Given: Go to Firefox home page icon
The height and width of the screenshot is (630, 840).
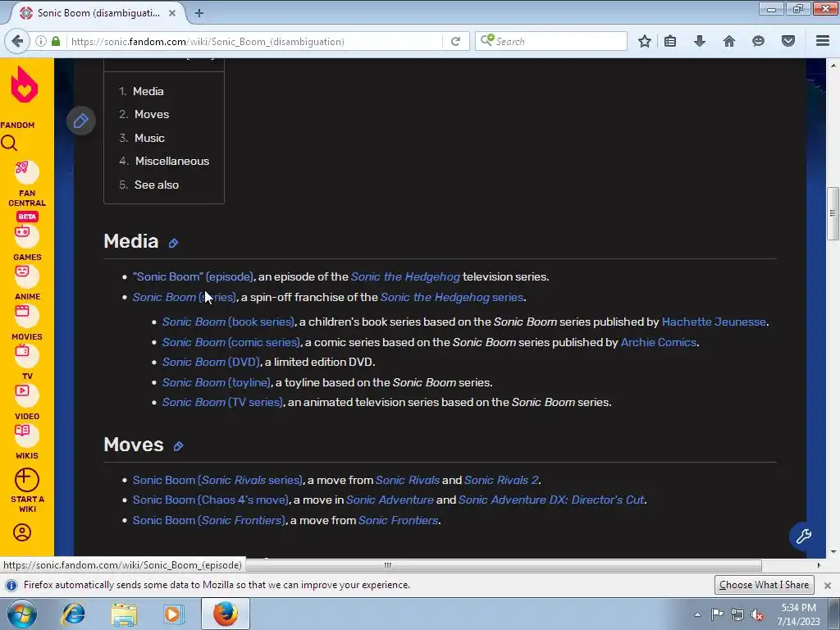Looking at the screenshot, I should click(x=729, y=41).
